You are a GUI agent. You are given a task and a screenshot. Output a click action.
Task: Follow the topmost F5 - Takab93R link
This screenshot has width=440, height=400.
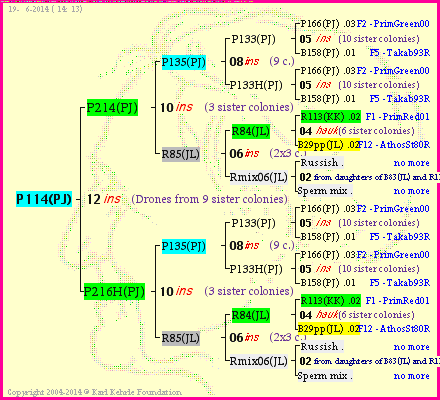coord(400,53)
